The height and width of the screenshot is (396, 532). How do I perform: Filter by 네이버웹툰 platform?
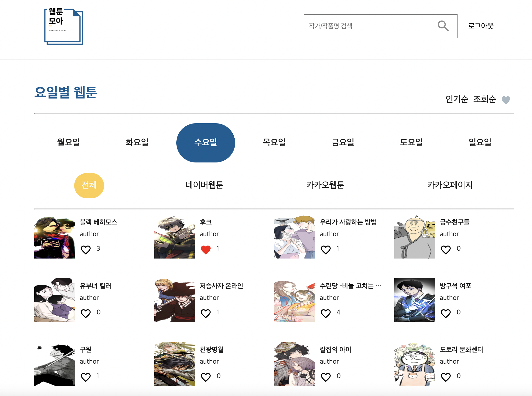[204, 185]
